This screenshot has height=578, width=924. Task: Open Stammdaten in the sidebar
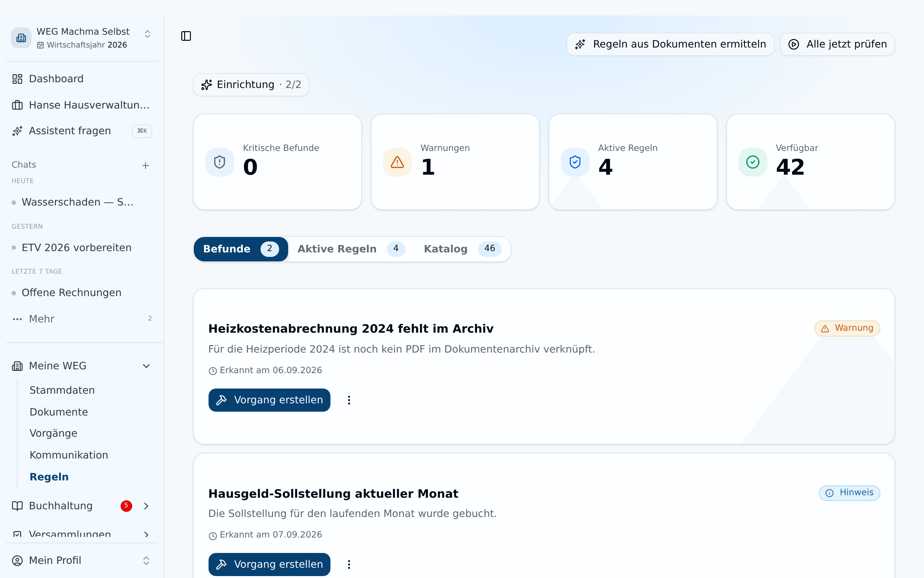[x=62, y=390]
